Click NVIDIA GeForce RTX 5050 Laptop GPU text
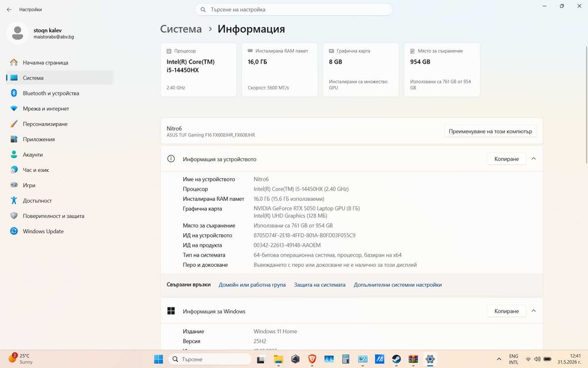Viewport: 588px width, 368px height. pyautogui.click(x=307, y=208)
